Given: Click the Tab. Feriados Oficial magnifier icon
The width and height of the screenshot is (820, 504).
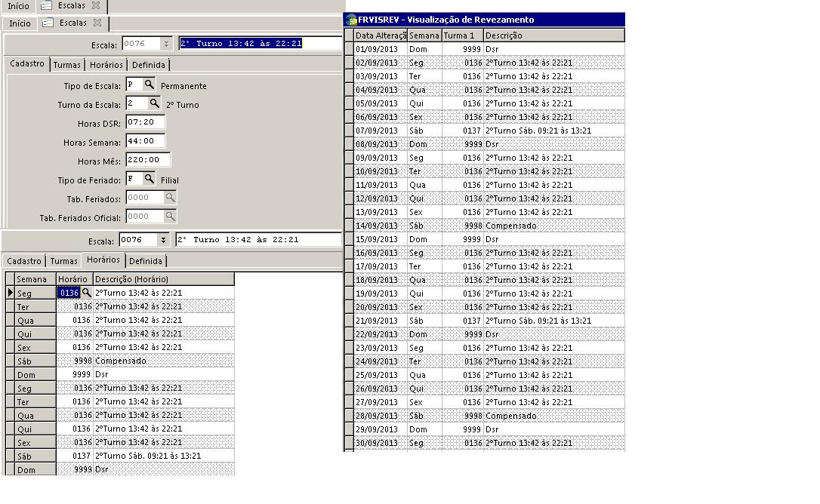Looking at the screenshot, I should tap(171, 217).
